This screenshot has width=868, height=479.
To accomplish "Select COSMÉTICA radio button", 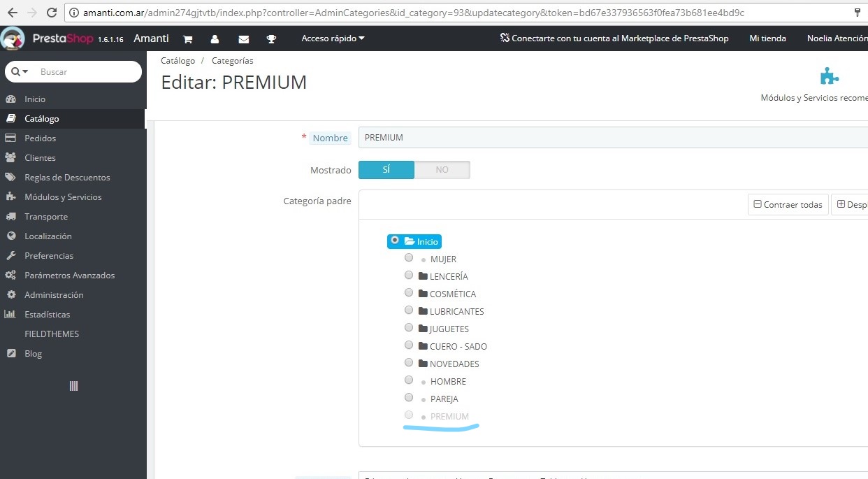I will pyautogui.click(x=409, y=292).
